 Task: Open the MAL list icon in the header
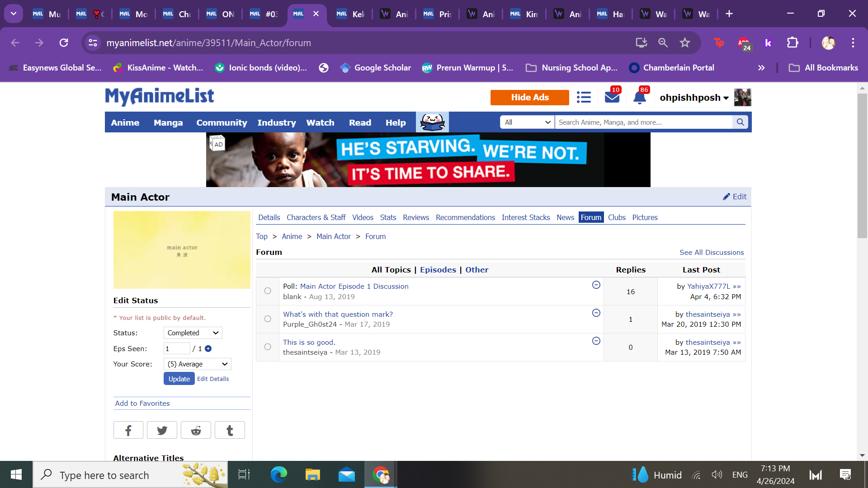584,97
